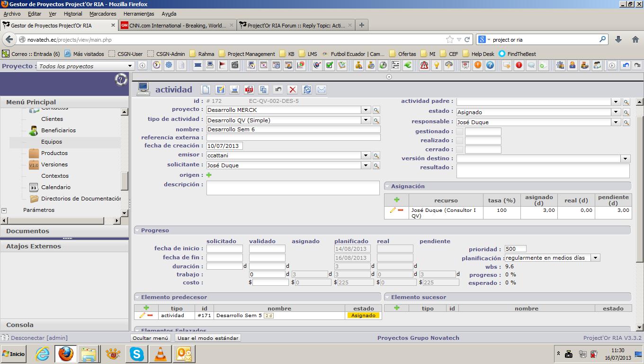Image resolution: width=644 pixels, height=364 pixels.
Task: Click the new activity document icon
Action: click(206, 90)
